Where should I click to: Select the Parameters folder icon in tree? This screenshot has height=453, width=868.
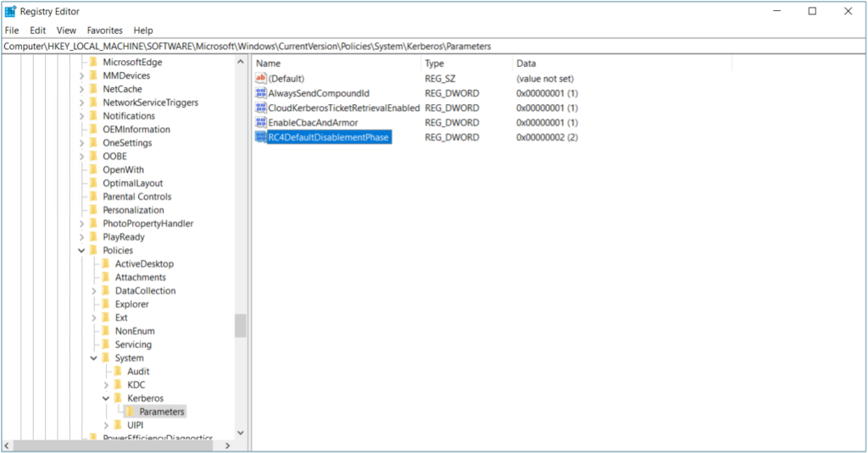[131, 412]
